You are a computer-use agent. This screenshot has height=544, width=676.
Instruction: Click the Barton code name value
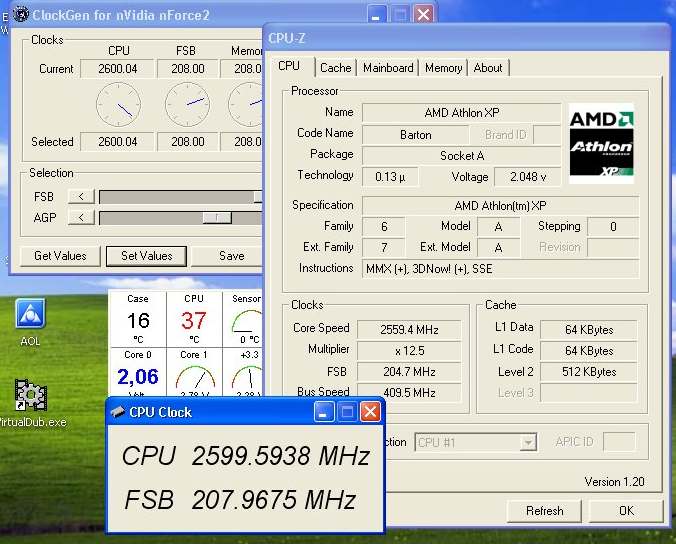416,135
